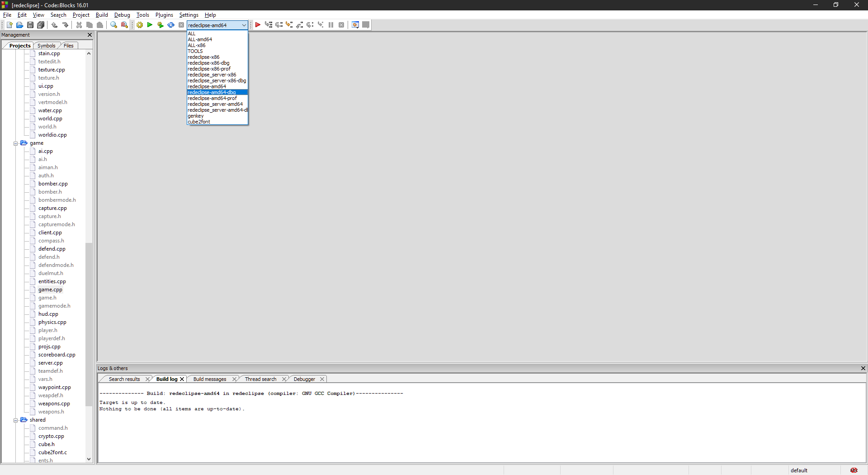Viewport: 868px width, 475px height.
Task: Collapse the shared folder node
Action: 15,420
